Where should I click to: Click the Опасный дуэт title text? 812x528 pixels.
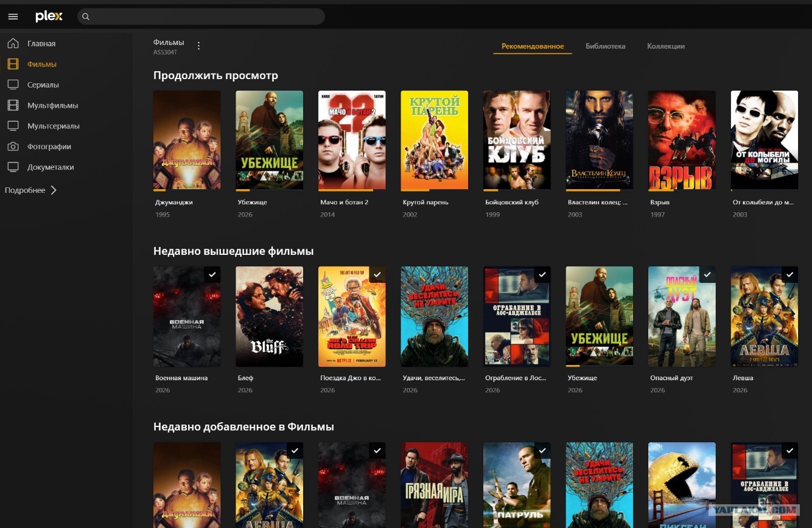point(671,378)
